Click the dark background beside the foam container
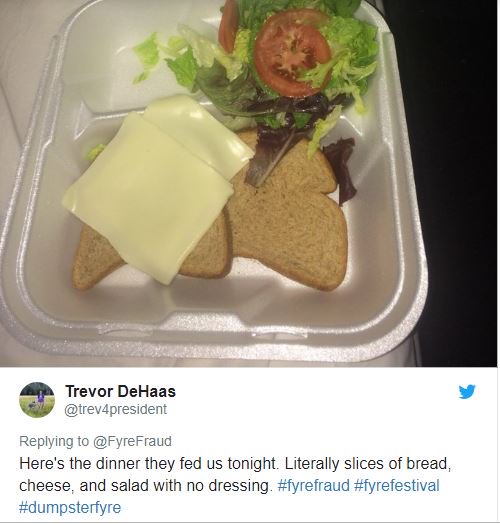The height and width of the screenshot is (524, 500). [x=461, y=167]
